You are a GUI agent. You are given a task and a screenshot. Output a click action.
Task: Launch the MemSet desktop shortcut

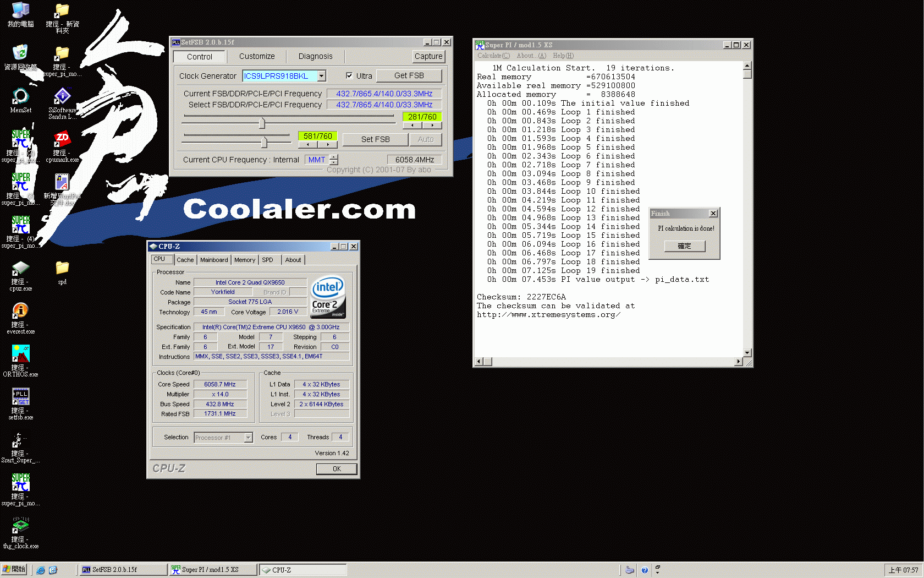pyautogui.click(x=20, y=100)
